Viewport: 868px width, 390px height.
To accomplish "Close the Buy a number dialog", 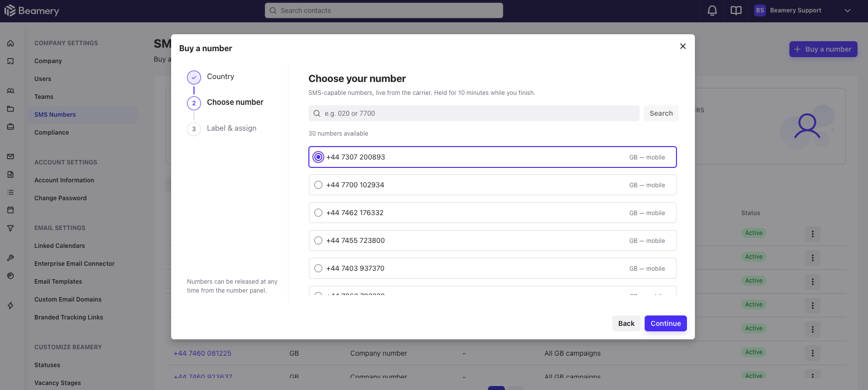I will coord(683,46).
